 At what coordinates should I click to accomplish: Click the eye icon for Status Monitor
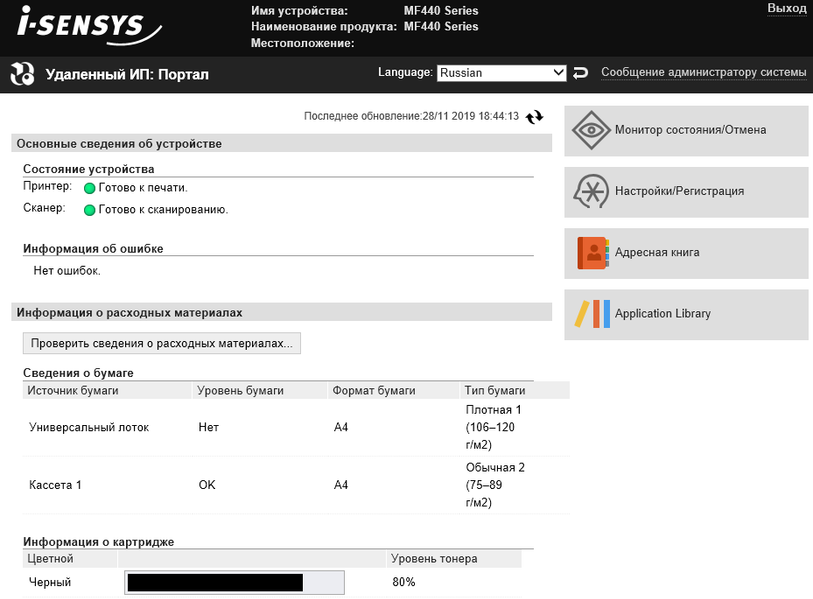pyautogui.click(x=591, y=130)
